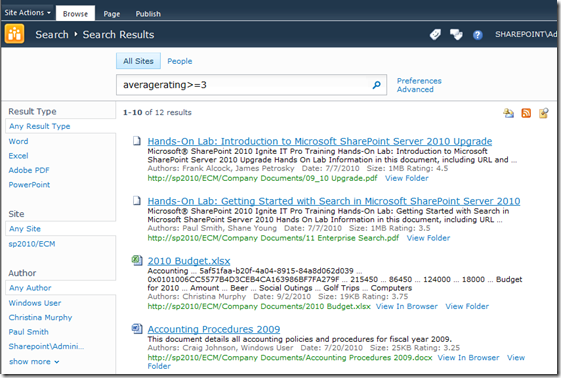Open the Advanced search link
Image resolution: width=561 pixels, height=378 pixels.
[x=415, y=89]
